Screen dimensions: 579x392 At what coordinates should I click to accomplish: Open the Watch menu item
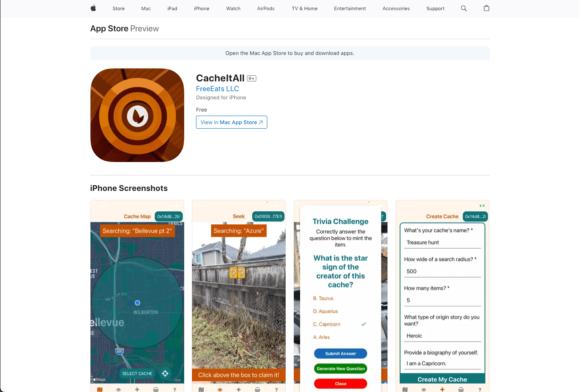pos(233,9)
